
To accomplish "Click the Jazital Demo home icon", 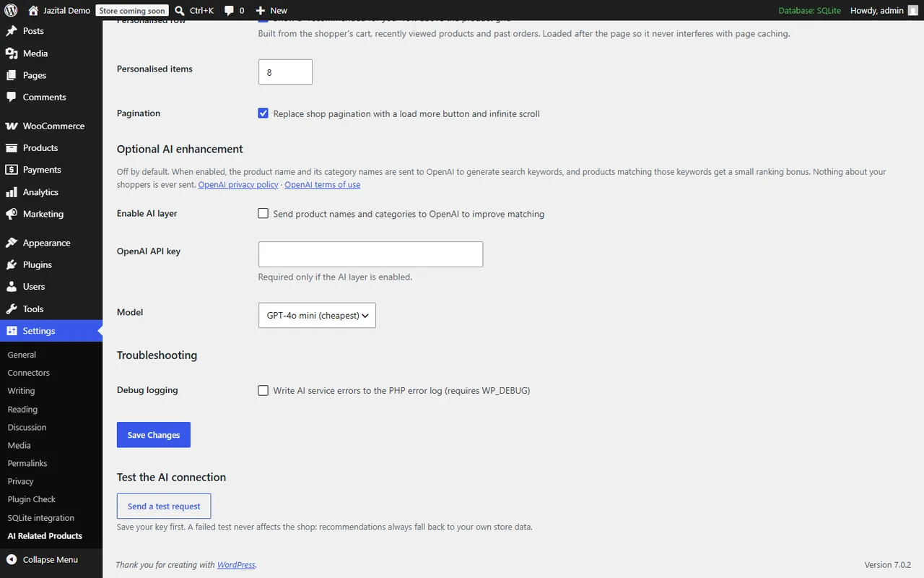I will [33, 10].
